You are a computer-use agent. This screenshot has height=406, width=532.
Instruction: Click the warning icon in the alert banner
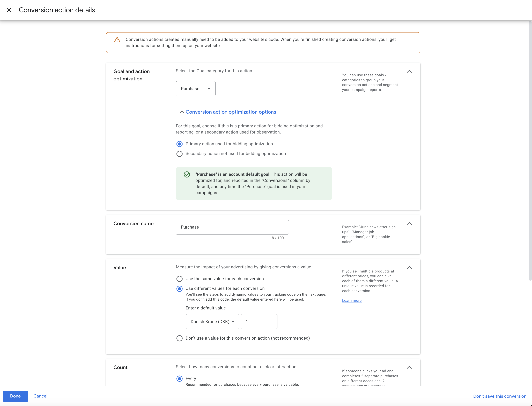click(x=117, y=40)
